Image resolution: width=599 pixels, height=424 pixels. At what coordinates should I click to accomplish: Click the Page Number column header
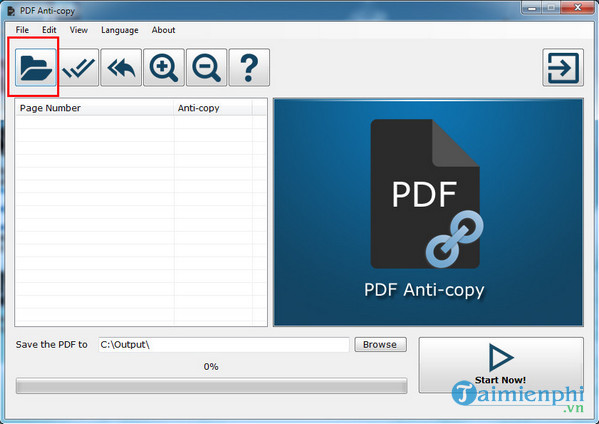coord(95,108)
